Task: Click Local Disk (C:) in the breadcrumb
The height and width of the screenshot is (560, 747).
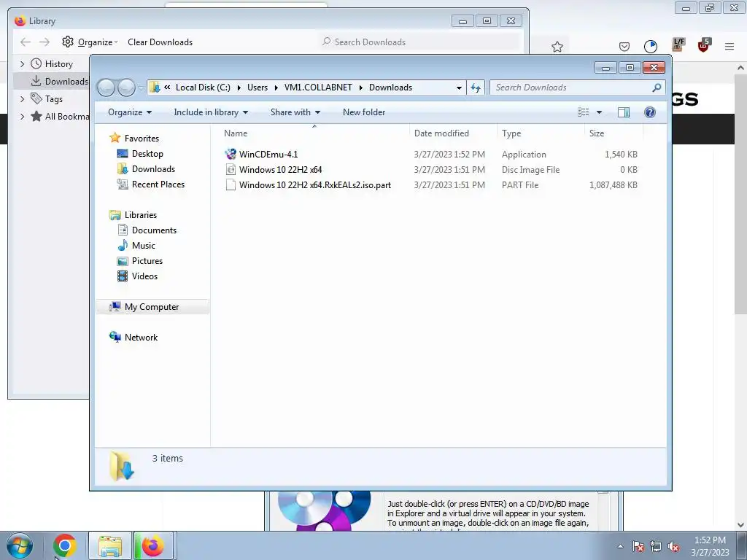Action: 203,87
